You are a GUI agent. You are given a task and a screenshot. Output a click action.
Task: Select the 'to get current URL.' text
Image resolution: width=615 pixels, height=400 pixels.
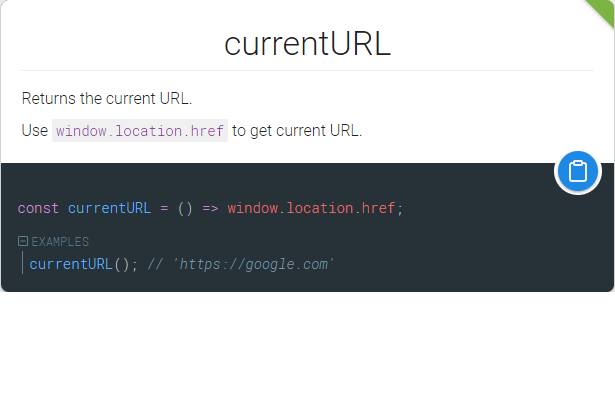(297, 131)
